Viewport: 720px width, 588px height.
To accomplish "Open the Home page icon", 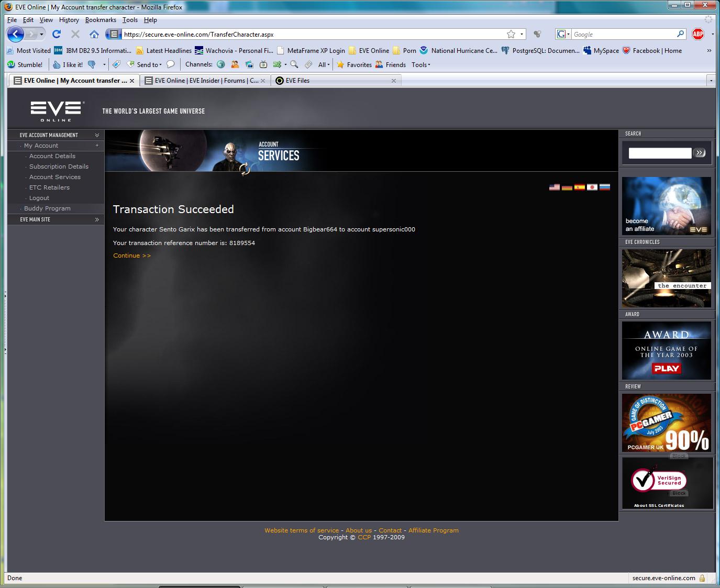I will click(94, 35).
